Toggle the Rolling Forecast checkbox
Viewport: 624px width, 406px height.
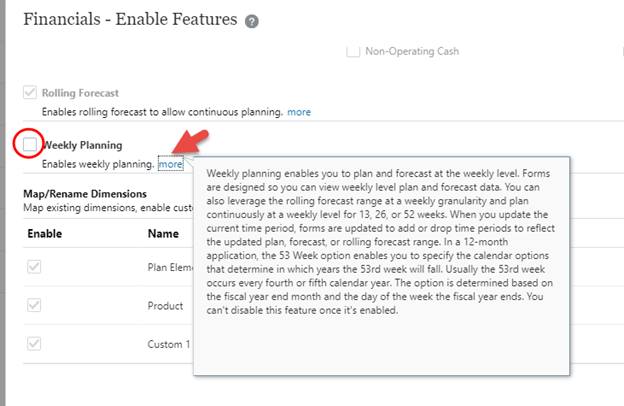30,93
